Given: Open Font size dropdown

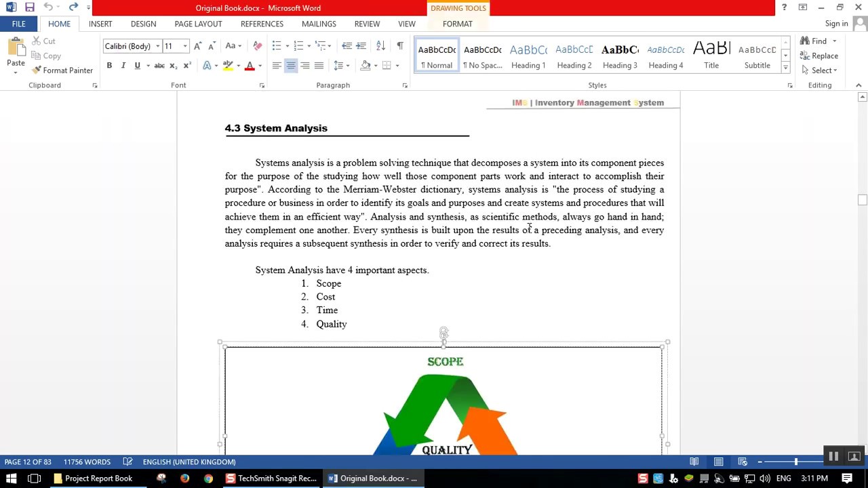Looking at the screenshot, I should (x=184, y=46).
